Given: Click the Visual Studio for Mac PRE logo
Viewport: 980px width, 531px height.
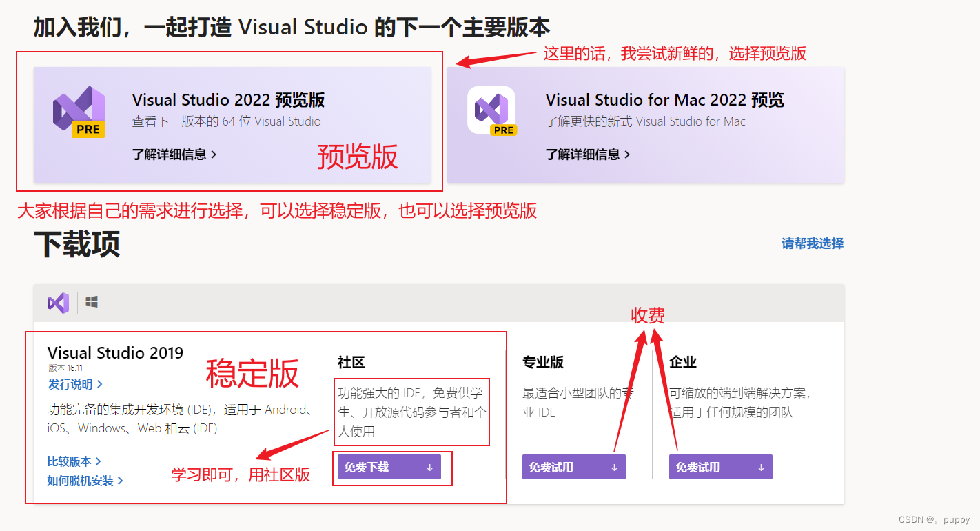Looking at the screenshot, I should tap(491, 110).
